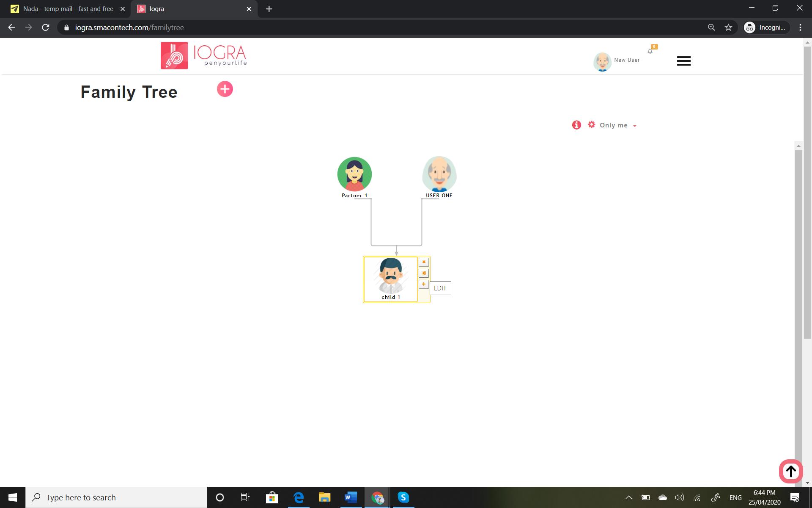Open the volume control in the tray
Viewport: 812px width, 508px height.
[680, 497]
